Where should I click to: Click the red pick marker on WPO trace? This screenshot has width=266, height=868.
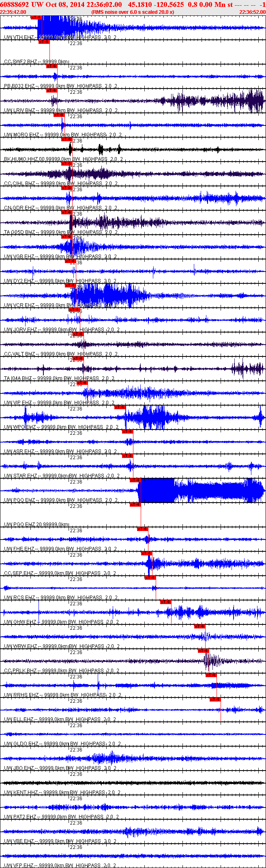pyautogui.click(x=120, y=407)
